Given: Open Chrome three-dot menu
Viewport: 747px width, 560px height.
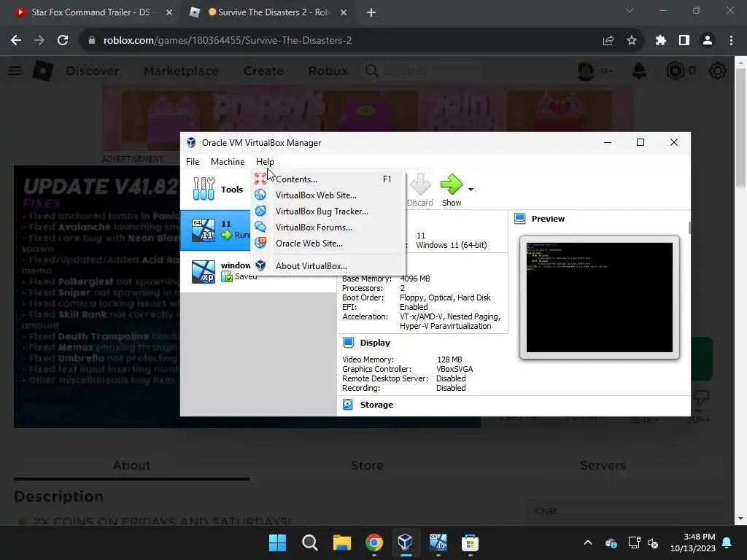Looking at the screenshot, I should pyautogui.click(x=731, y=41).
